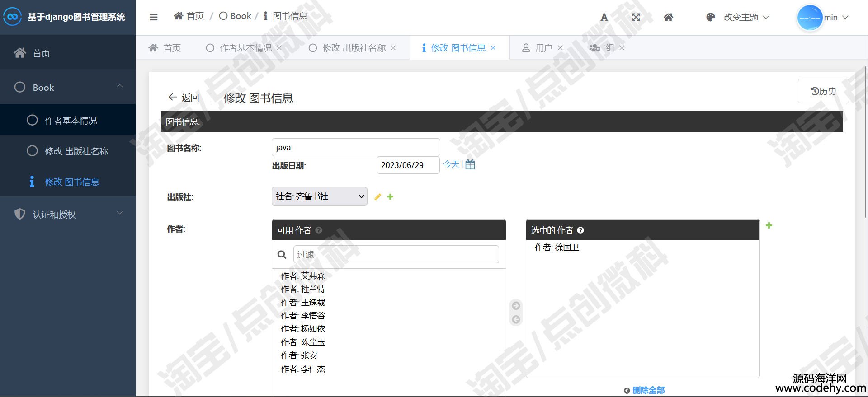
Task: Edit selected publisher with pencil icon
Action: coord(377,196)
